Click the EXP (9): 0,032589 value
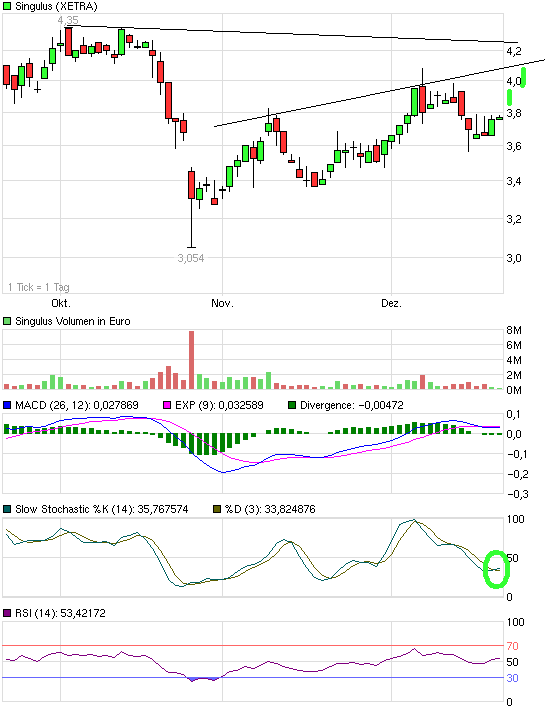This screenshot has width=545, height=710. [x=219, y=405]
